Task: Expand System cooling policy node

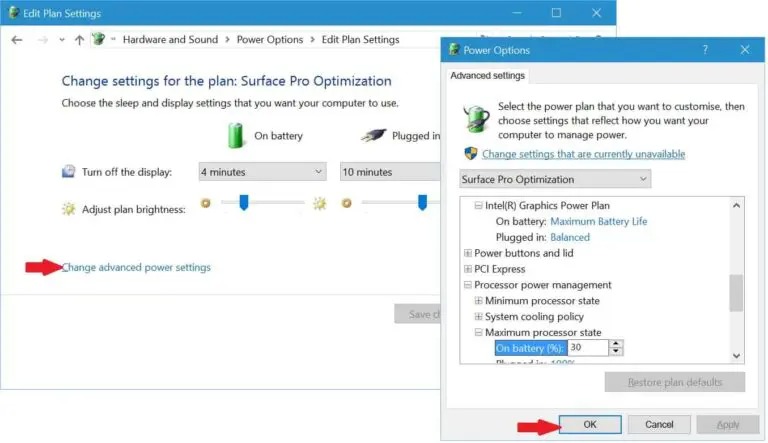Action: [x=479, y=317]
